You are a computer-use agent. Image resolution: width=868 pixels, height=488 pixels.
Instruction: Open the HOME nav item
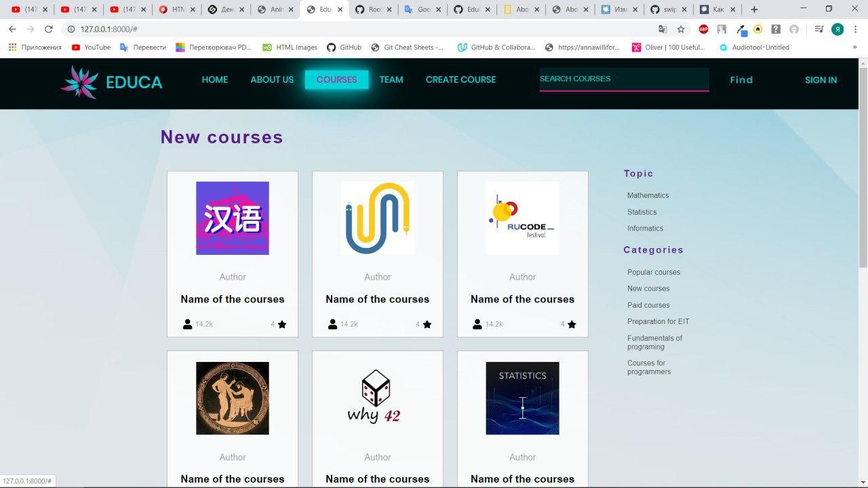pos(215,79)
